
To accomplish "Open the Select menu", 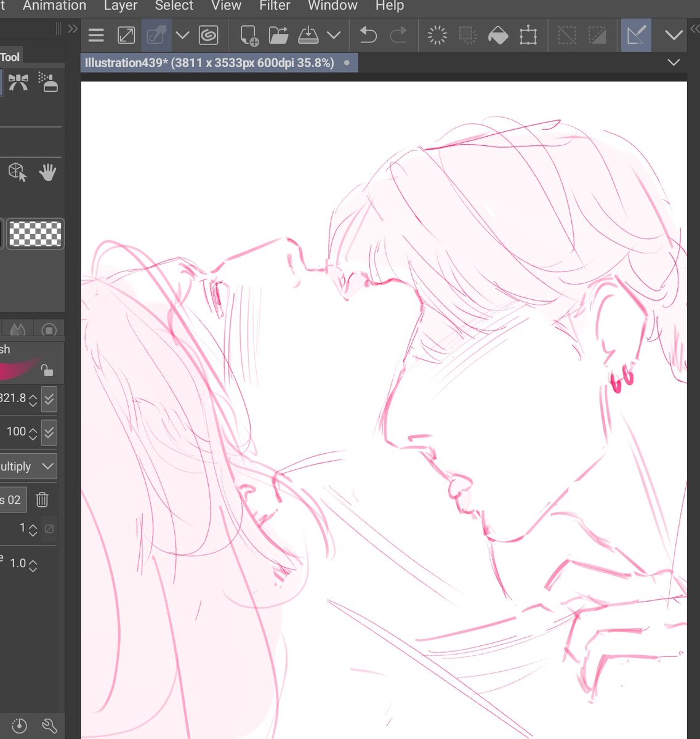I will 174,6.
